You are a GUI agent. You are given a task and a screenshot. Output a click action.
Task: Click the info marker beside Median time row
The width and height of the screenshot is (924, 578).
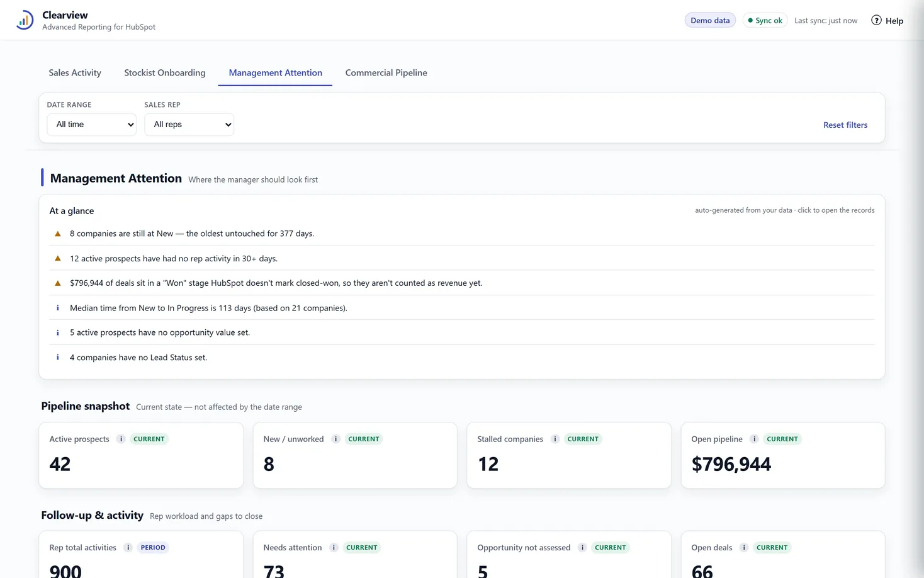[58, 308]
